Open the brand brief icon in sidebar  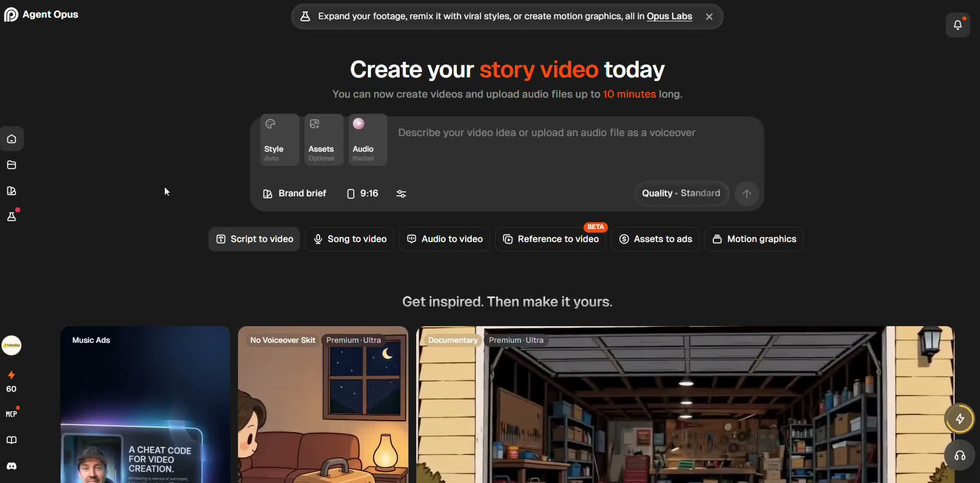coord(11,191)
